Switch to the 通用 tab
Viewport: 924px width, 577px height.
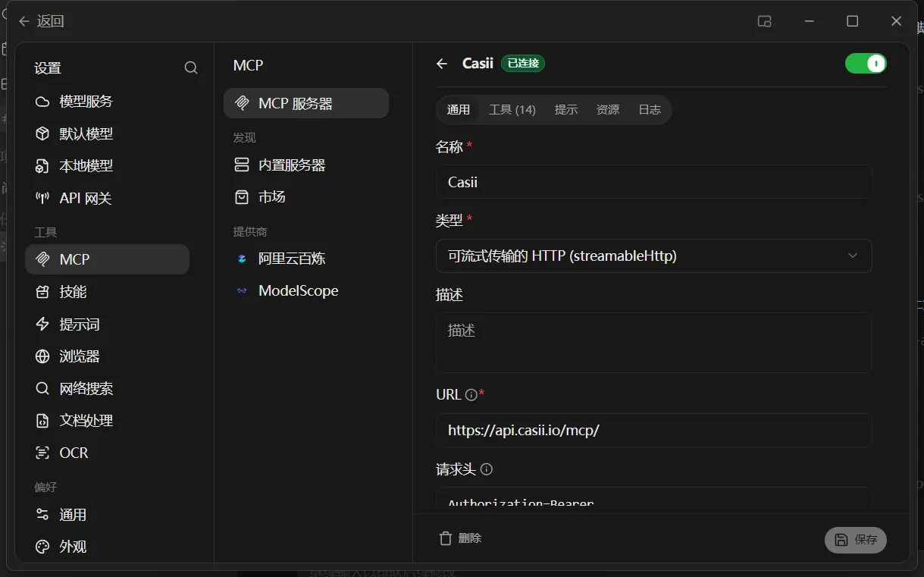pyautogui.click(x=459, y=110)
